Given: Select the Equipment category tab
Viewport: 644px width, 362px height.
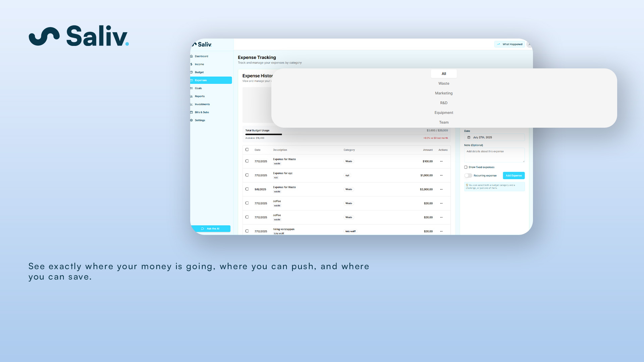Looking at the screenshot, I should pyautogui.click(x=444, y=113).
